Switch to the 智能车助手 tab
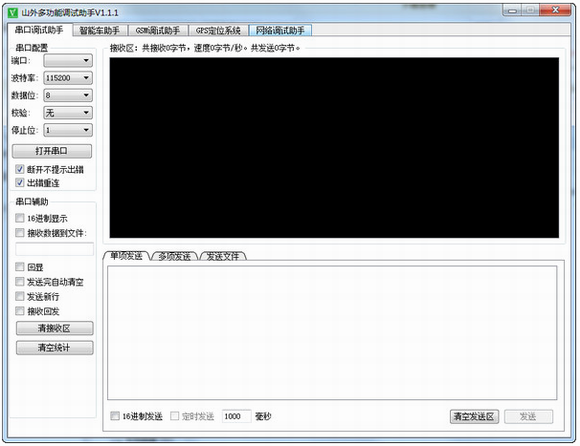This screenshot has height=446, width=580. tap(100, 30)
